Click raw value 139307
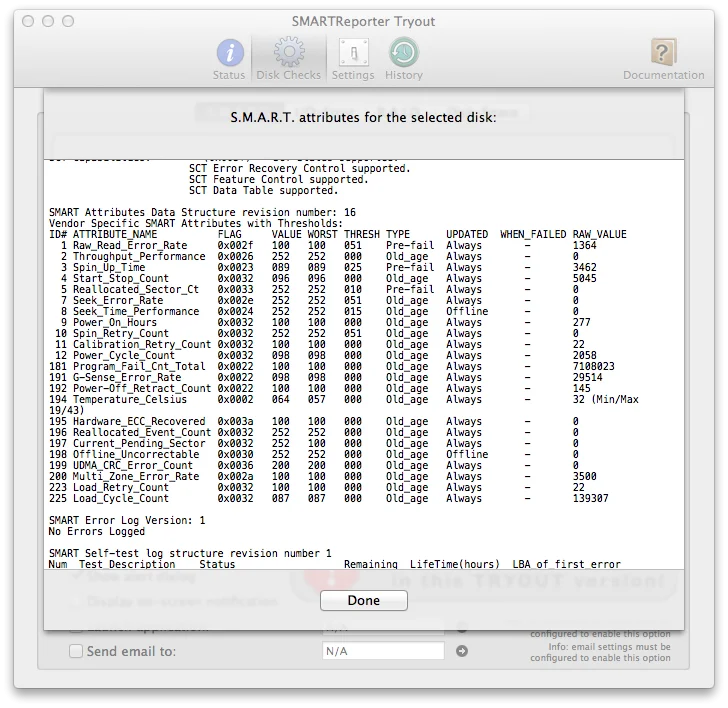 [591, 498]
